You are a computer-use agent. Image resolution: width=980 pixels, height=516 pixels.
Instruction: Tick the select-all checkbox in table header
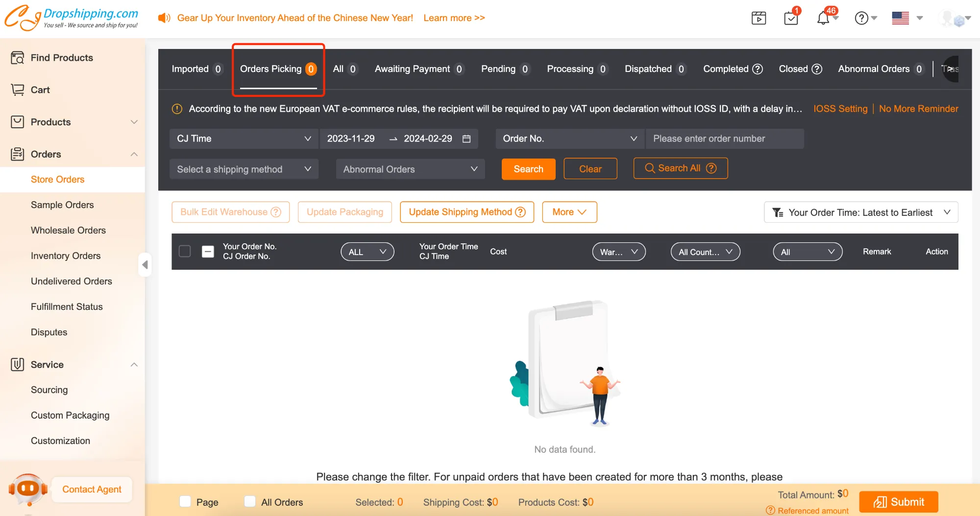(185, 251)
